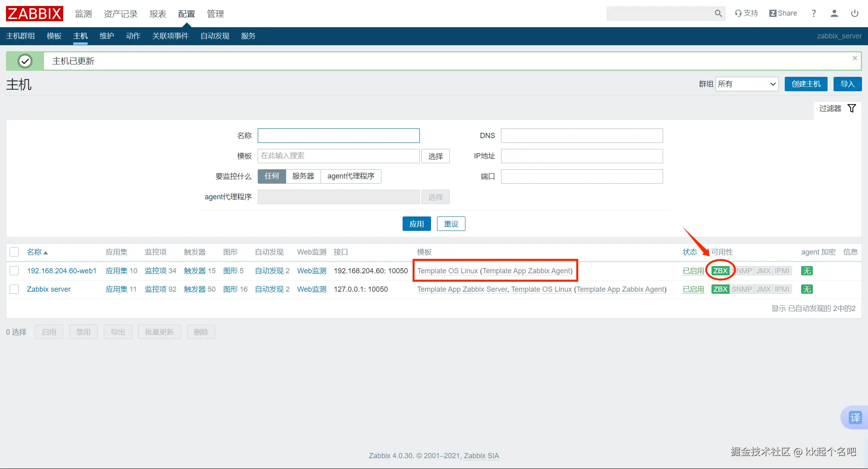The height and width of the screenshot is (469, 868).
Task: Check the 192.168.204.60-web1 host checkbox
Action: pyautogui.click(x=14, y=271)
